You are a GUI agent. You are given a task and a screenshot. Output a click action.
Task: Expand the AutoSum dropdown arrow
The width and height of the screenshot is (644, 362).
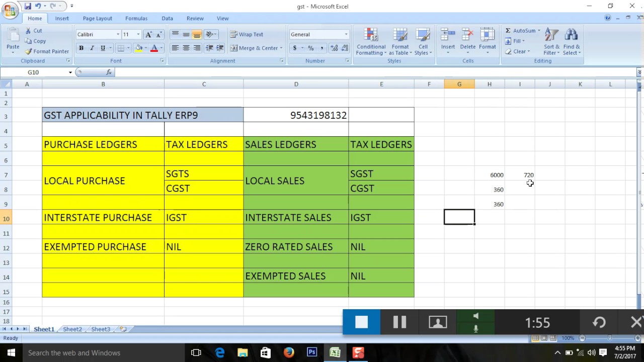(539, 31)
